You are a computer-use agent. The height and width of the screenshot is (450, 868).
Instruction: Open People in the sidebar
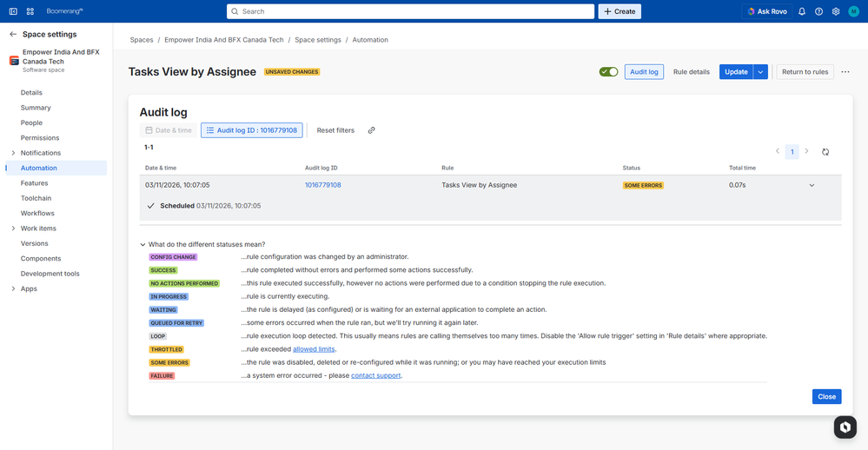pos(31,122)
